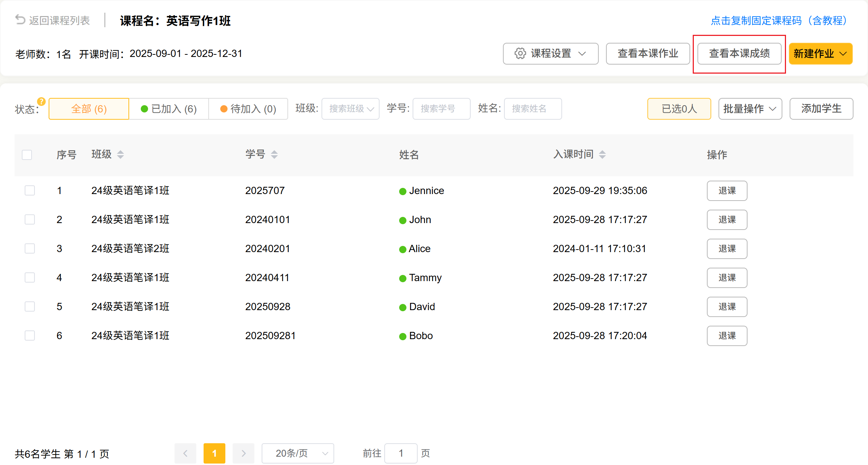Tick the checkbox for Jennice's row
This screenshot has height=465, width=868.
[30, 190]
